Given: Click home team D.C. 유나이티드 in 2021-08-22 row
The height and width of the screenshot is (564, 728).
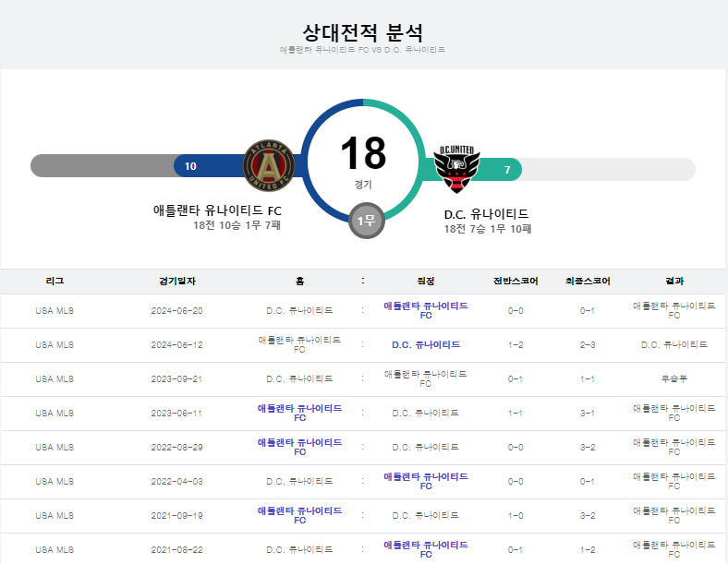Looking at the screenshot, I should point(300,549).
